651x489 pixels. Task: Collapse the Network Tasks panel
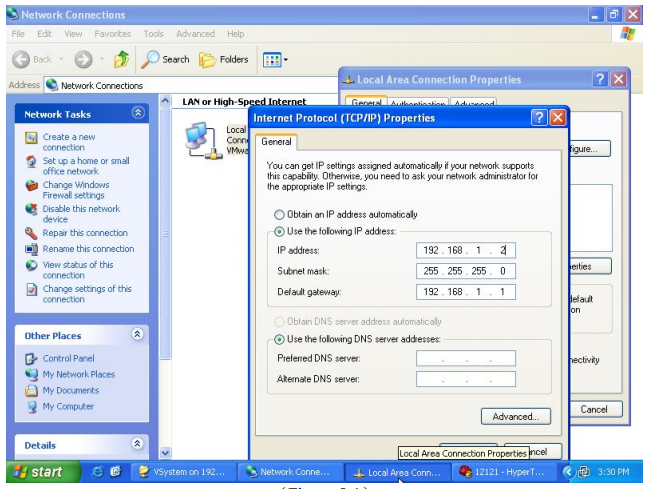pos(138,113)
